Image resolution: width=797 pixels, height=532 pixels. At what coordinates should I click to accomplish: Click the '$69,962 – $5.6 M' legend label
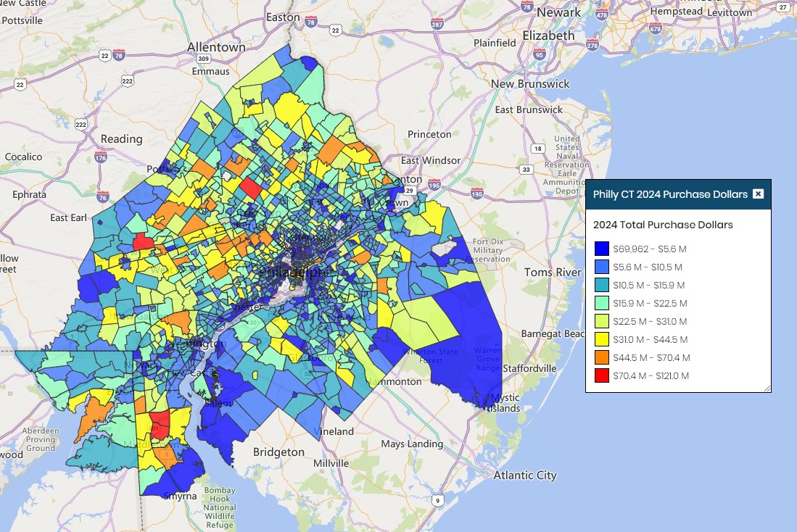tap(650, 249)
